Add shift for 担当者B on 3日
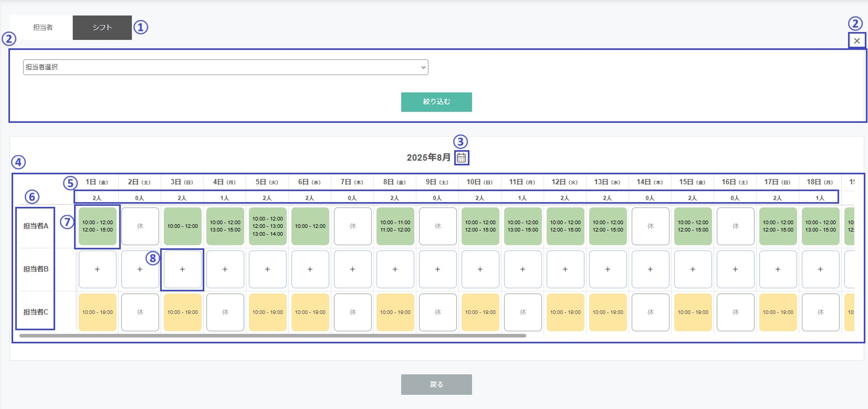The width and height of the screenshot is (868, 409). 183,269
